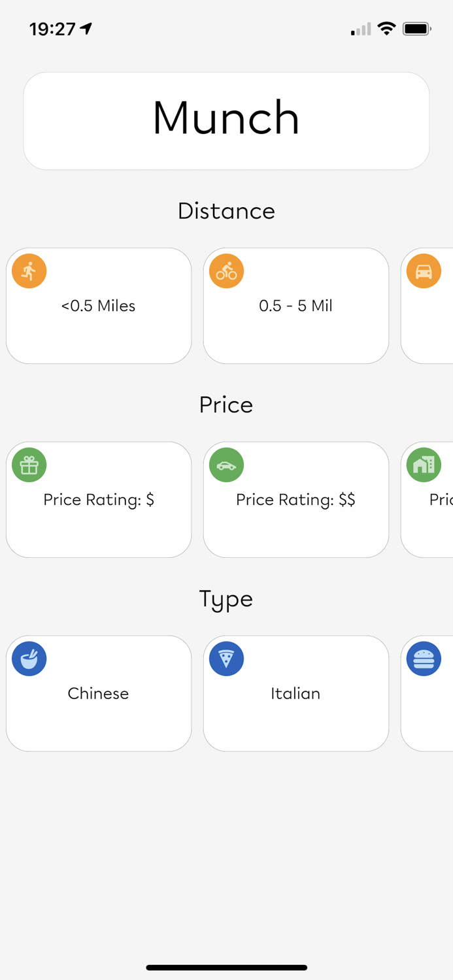Screen dimensions: 453x980
Task: Click the orange car icon under Distance
Action: (x=424, y=270)
